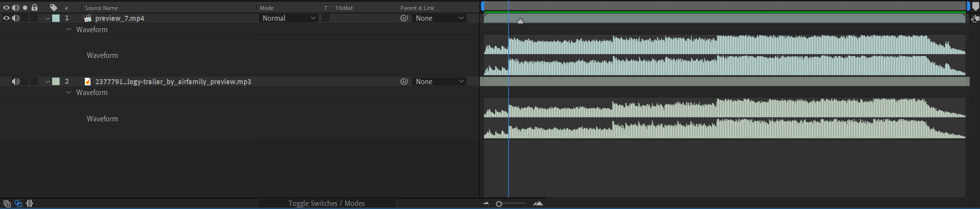980x209 pixels.
Task: Click the Parent & Link column header
Action: (x=417, y=8)
